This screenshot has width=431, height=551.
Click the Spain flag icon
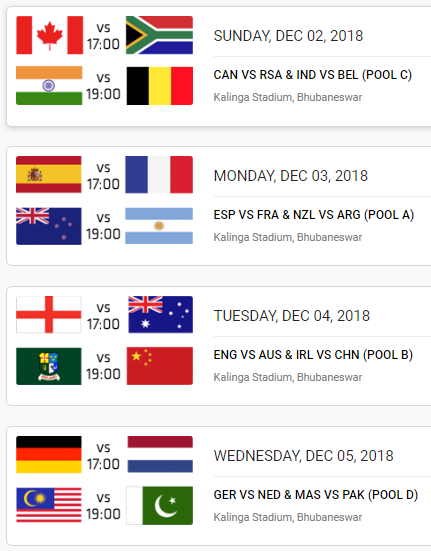(x=49, y=175)
